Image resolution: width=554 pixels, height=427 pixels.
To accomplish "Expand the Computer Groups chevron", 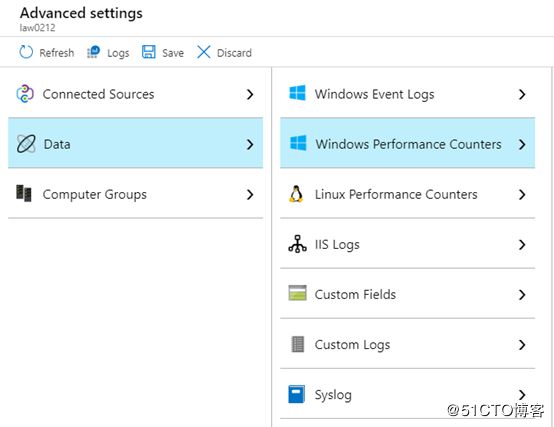I will click(250, 195).
